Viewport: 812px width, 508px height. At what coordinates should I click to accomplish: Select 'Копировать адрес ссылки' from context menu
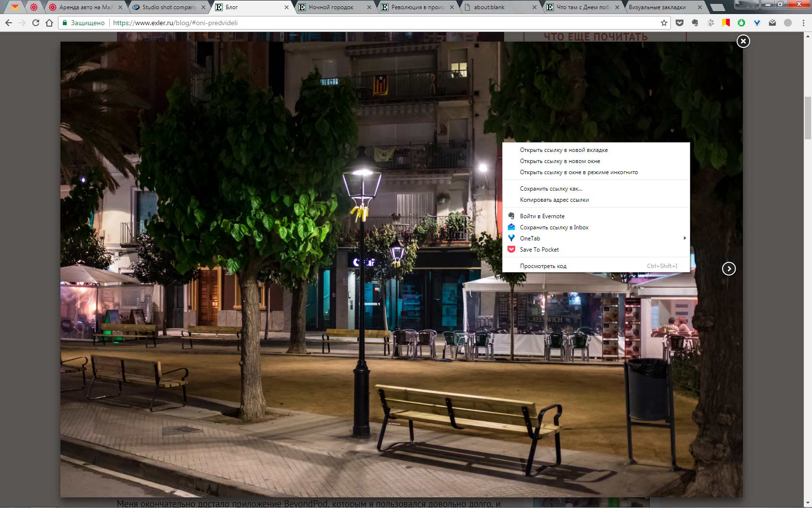point(554,200)
